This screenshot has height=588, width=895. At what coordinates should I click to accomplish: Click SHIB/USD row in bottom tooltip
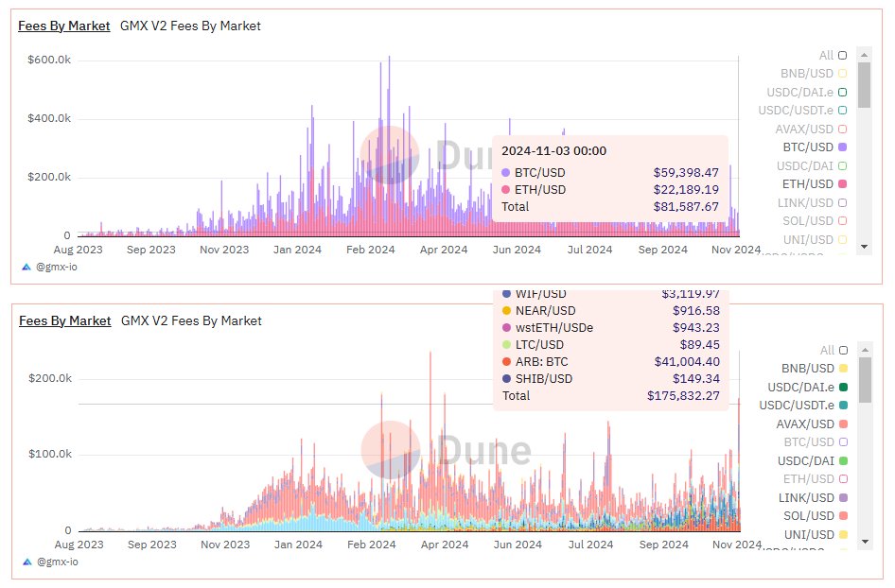pos(611,379)
